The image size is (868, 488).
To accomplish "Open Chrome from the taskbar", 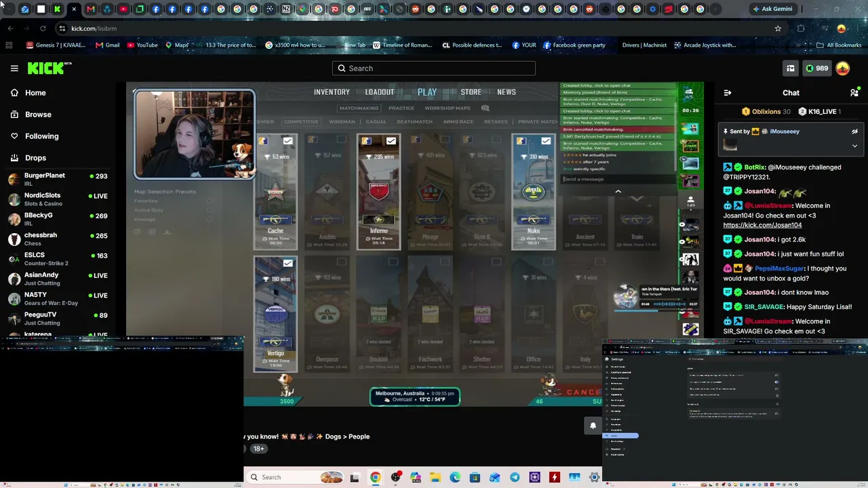I will (x=375, y=477).
